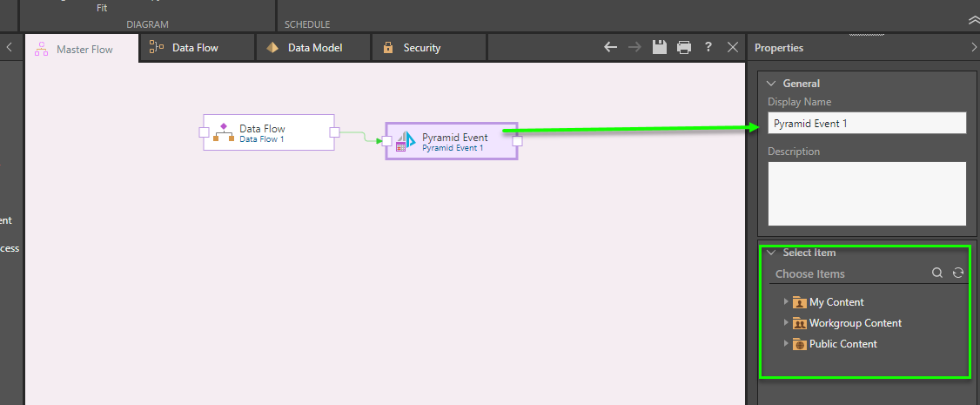Open the Security tab
The height and width of the screenshot is (405, 980).
coord(421,48)
